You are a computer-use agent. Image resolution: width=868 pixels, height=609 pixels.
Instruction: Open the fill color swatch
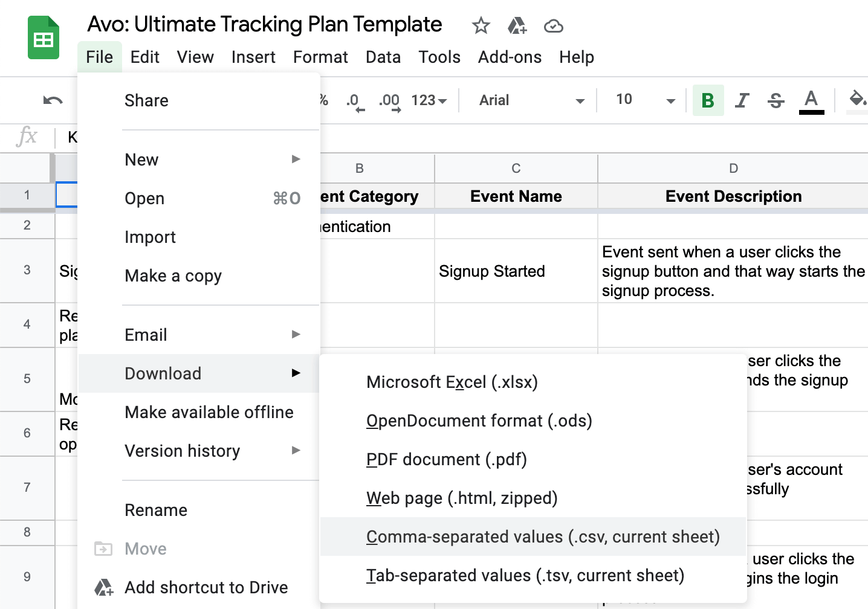pyautogui.click(x=858, y=100)
